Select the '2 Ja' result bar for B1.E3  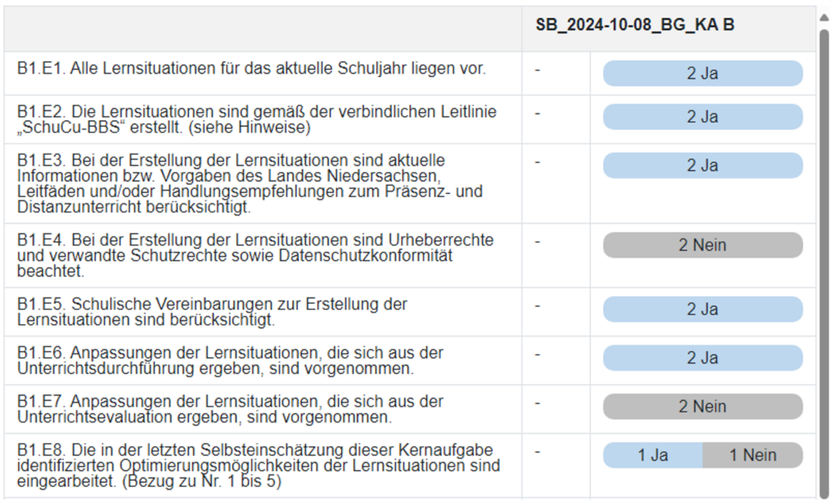click(x=702, y=165)
